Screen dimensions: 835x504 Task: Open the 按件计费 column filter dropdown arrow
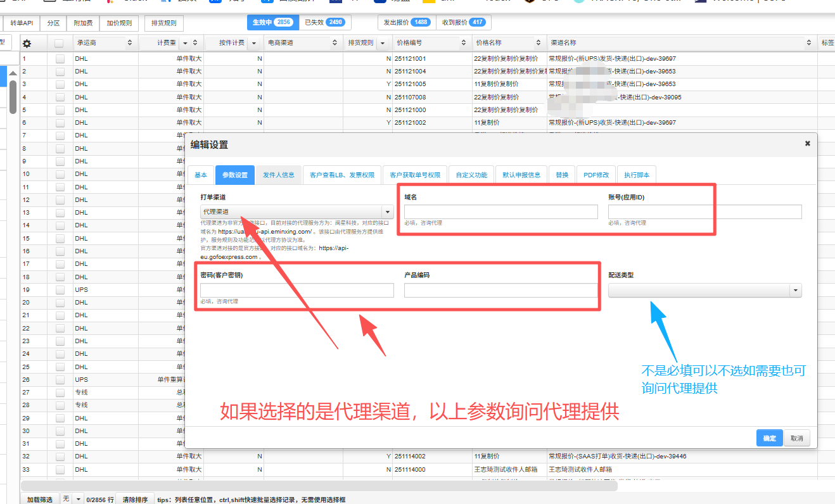click(x=254, y=43)
